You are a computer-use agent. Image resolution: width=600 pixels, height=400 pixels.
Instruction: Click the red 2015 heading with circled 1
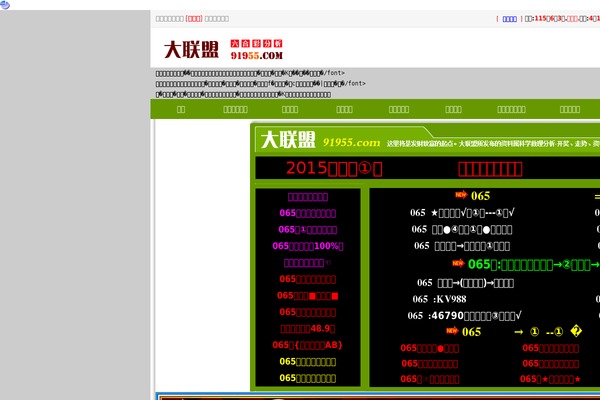click(334, 168)
